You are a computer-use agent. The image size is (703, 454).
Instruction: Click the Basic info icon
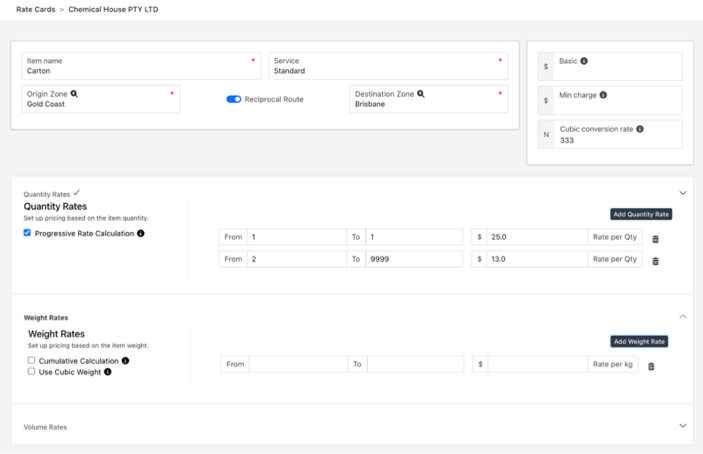pos(584,61)
